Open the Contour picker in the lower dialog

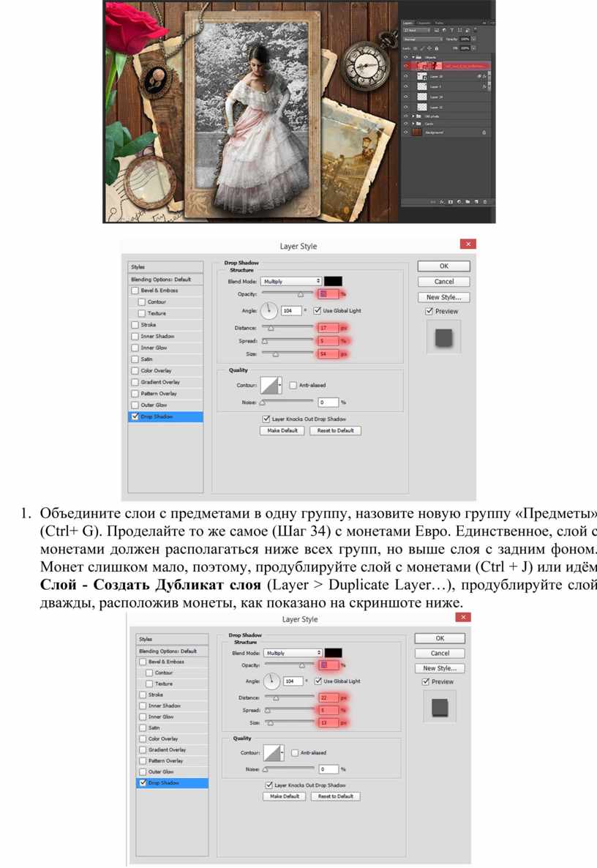274,752
